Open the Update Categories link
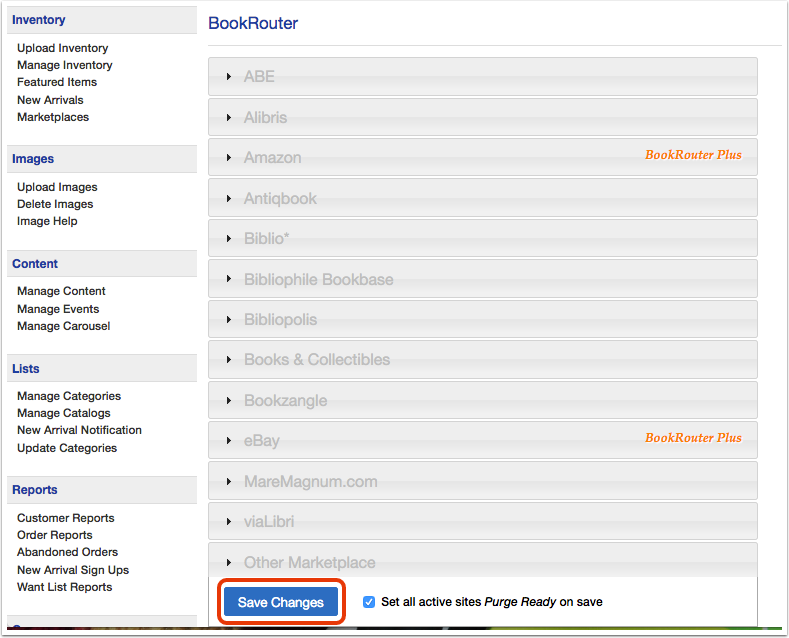Viewport: 789px width, 638px height. click(67, 448)
